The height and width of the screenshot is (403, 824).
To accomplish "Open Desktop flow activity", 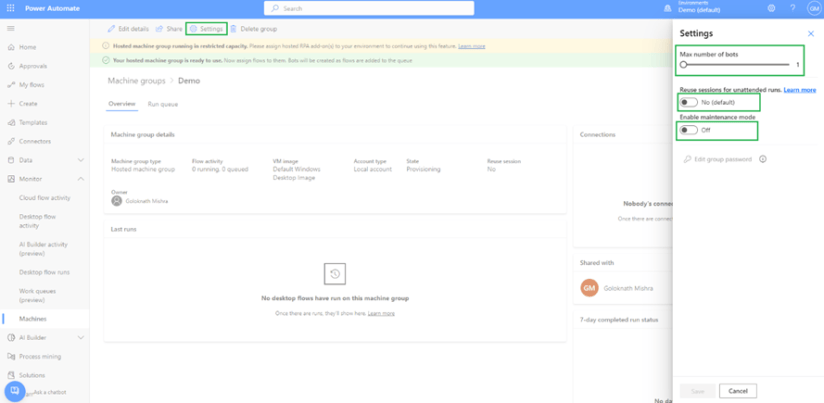I will click(37, 221).
